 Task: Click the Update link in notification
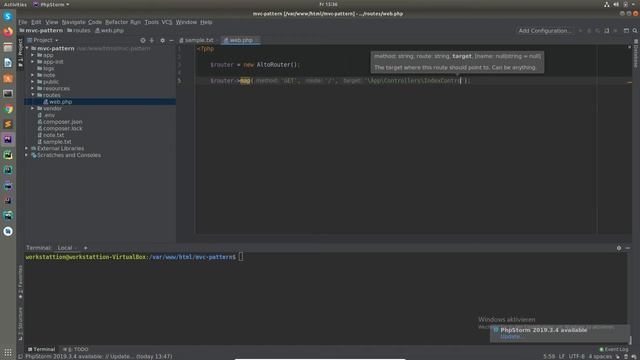510,337
